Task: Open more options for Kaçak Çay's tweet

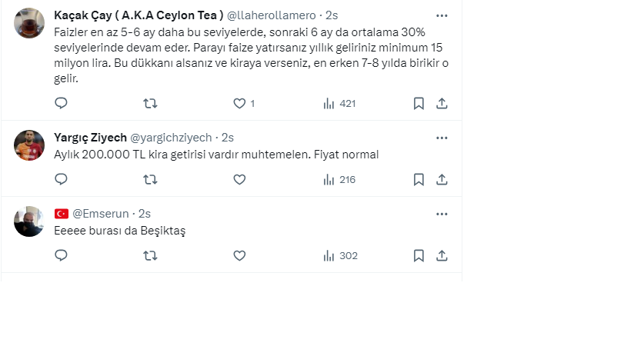Action: point(442,15)
